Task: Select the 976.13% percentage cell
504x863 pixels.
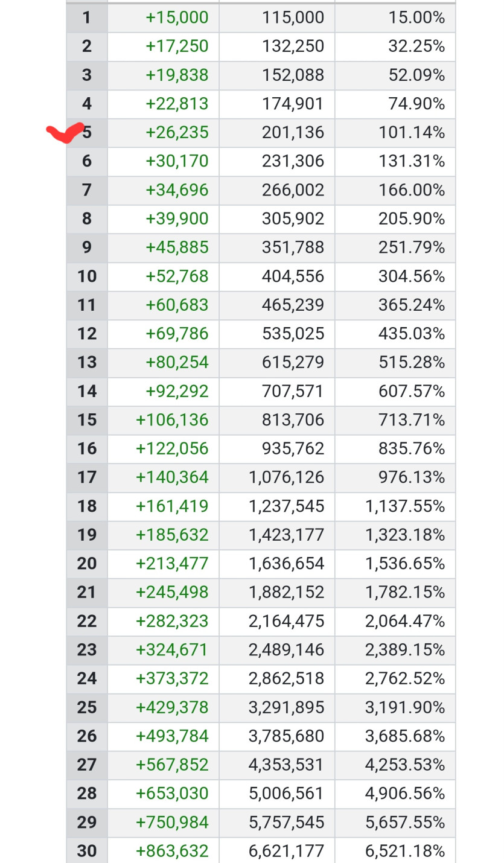Action: (x=395, y=477)
